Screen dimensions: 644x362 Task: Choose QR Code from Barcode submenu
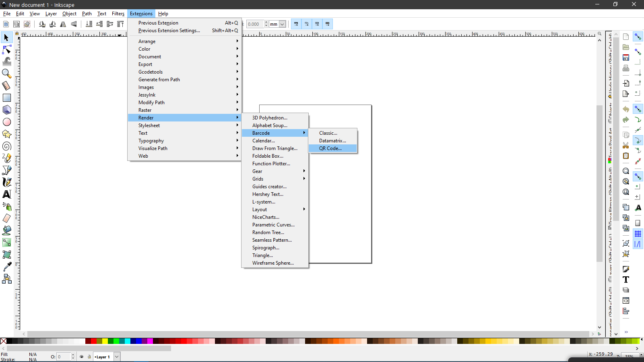tap(332, 148)
